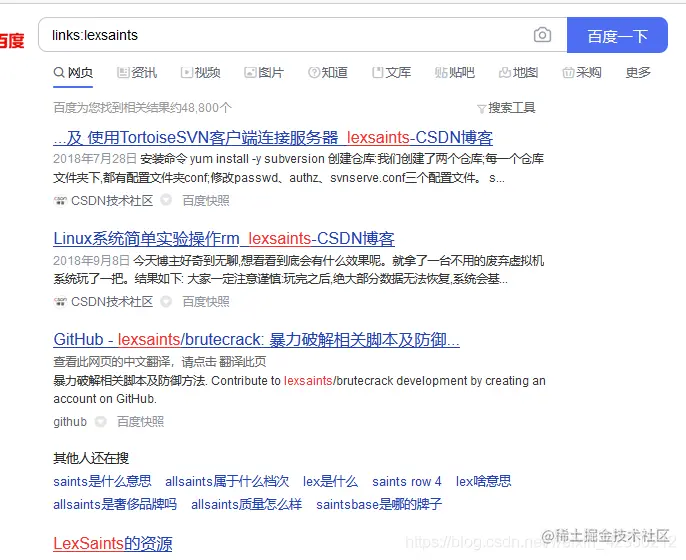
Task: Click 翻译此页 to translate GitHub page
Action: (243, 362)
